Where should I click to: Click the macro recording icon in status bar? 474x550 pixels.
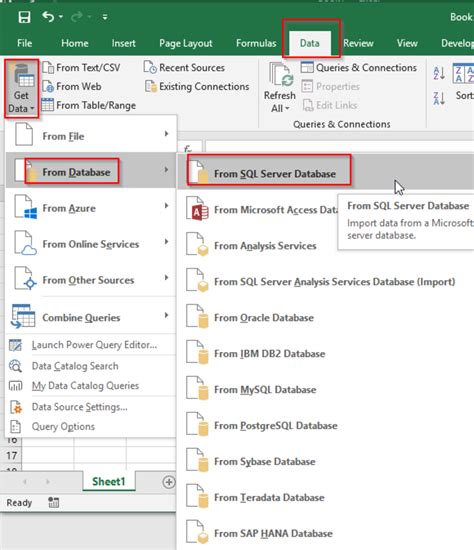pyautogui.click(x=53, y=503)
